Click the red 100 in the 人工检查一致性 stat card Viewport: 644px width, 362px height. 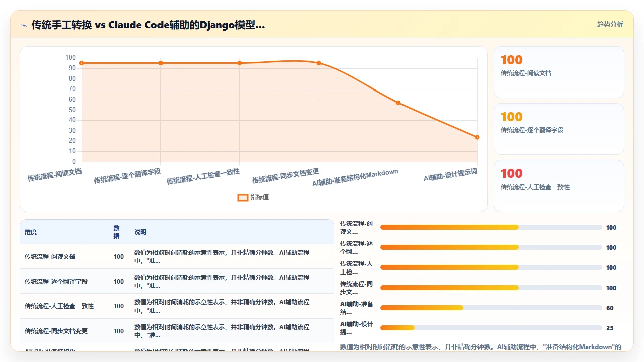(x=511, y=174)
